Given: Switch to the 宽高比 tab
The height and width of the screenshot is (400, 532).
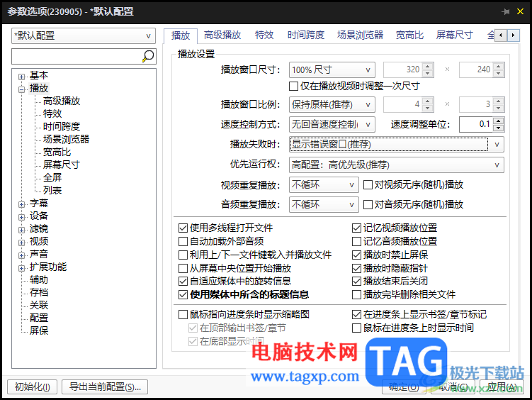Looking at the screenshot, I should pos(409,35).
